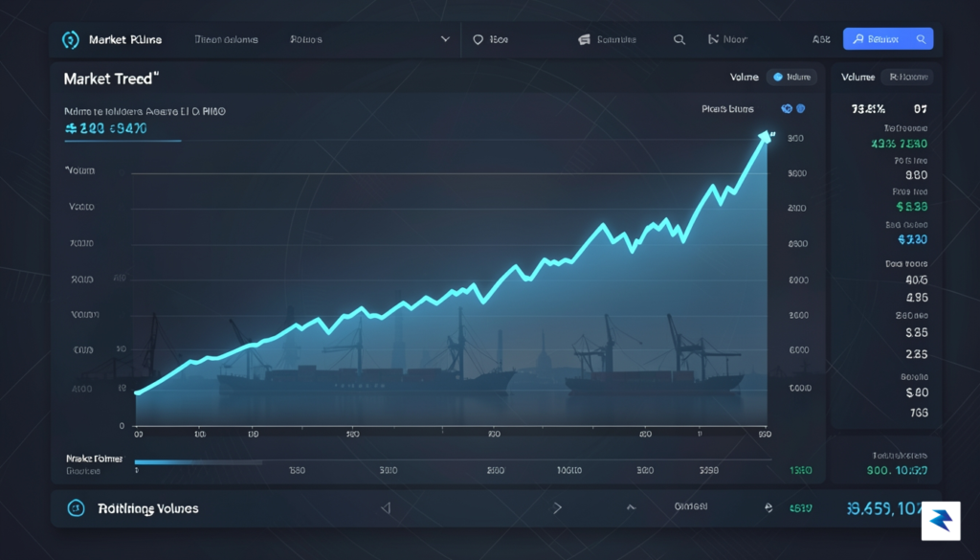Viewport: 980px width, 560px height.
Task: Click the circular logo icon beside Market Pülme
Action: click(71, 40)
